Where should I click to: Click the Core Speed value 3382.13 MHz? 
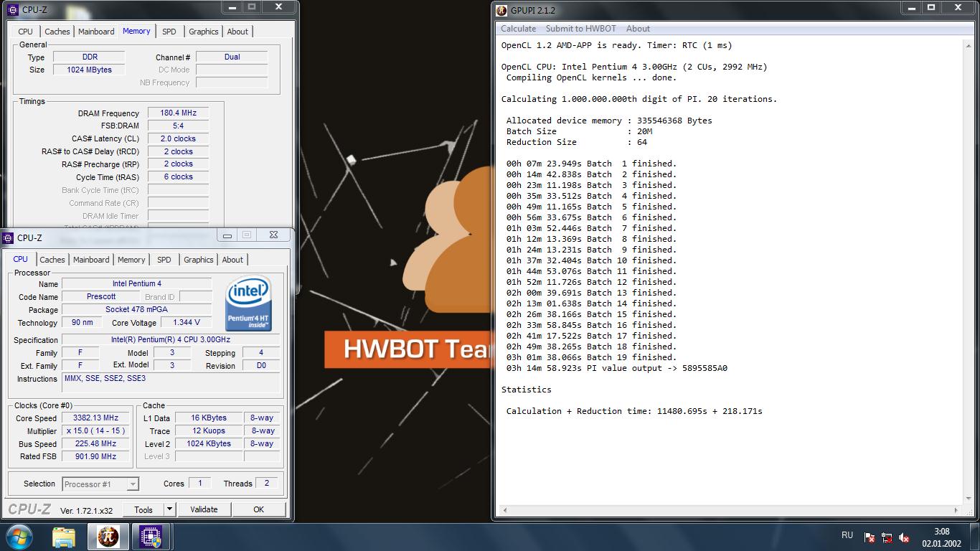[95, 418]
